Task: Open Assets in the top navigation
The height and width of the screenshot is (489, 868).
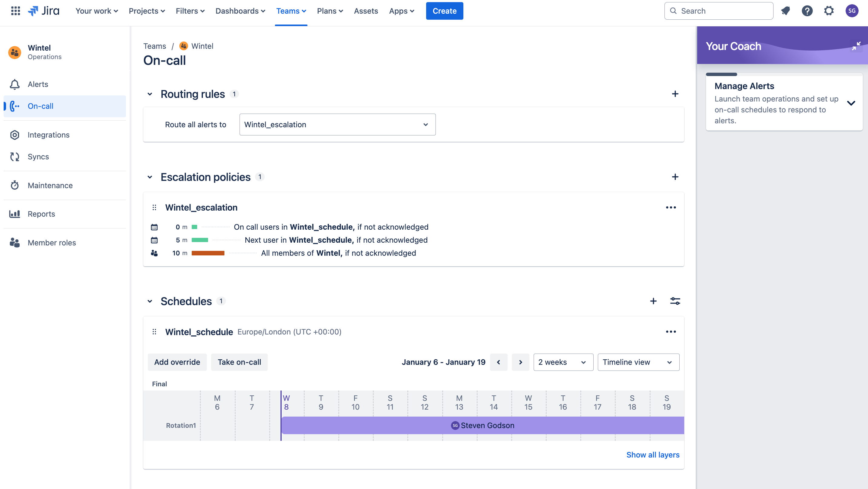Action: click(366, 11)
